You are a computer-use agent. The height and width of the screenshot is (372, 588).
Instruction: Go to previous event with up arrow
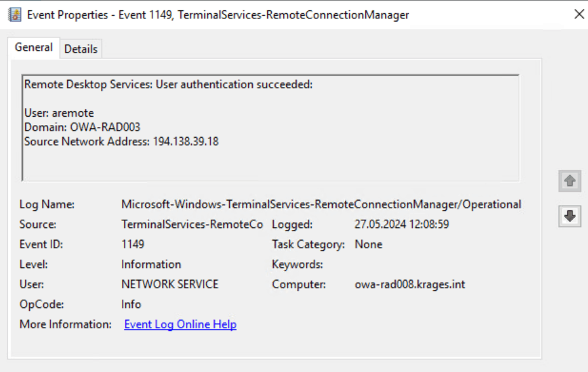click(x=570, y=181)
